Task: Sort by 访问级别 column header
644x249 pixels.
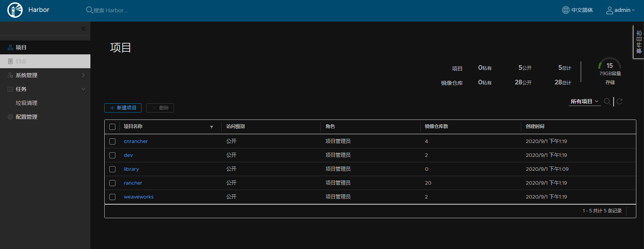Action: coord(235,126)
